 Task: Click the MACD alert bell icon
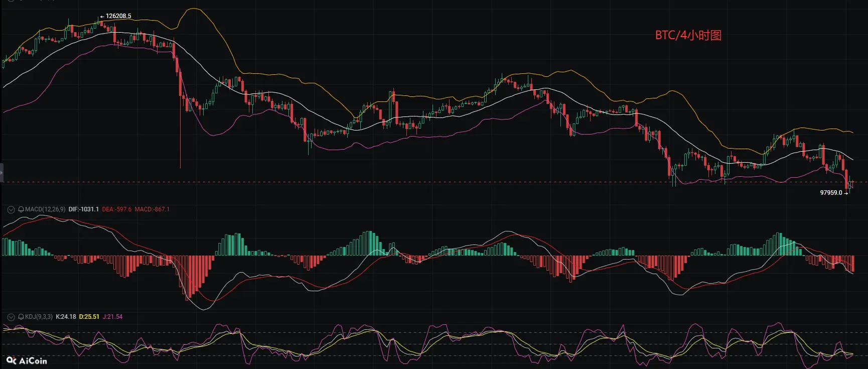pyautogui.click(x=21, y=209)
